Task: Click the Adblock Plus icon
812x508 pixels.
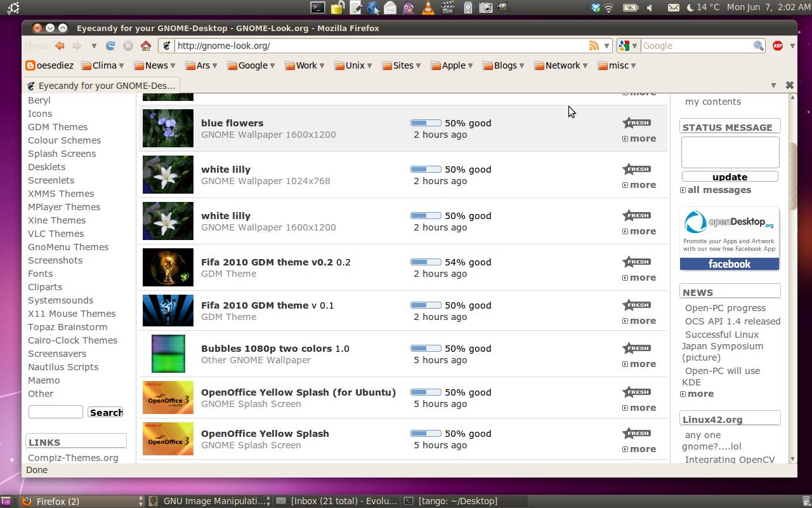Action: tap(778, 46)
